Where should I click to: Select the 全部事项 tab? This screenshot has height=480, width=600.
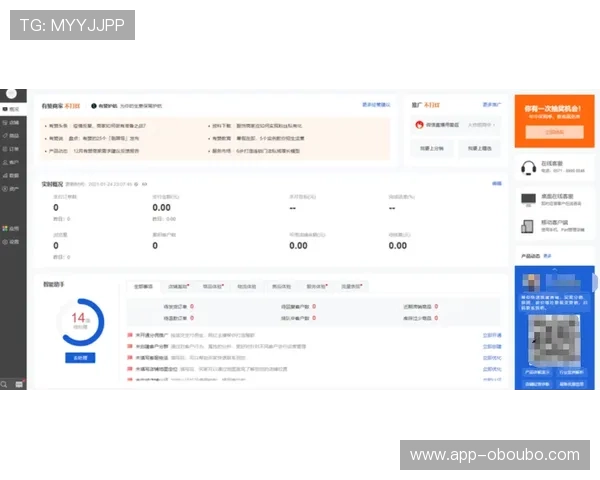145,286
